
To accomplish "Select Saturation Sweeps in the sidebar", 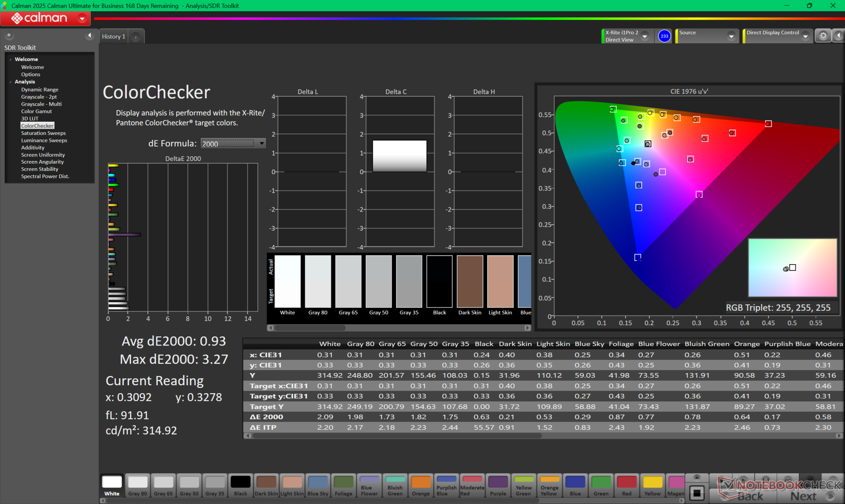I will [43, 133].
